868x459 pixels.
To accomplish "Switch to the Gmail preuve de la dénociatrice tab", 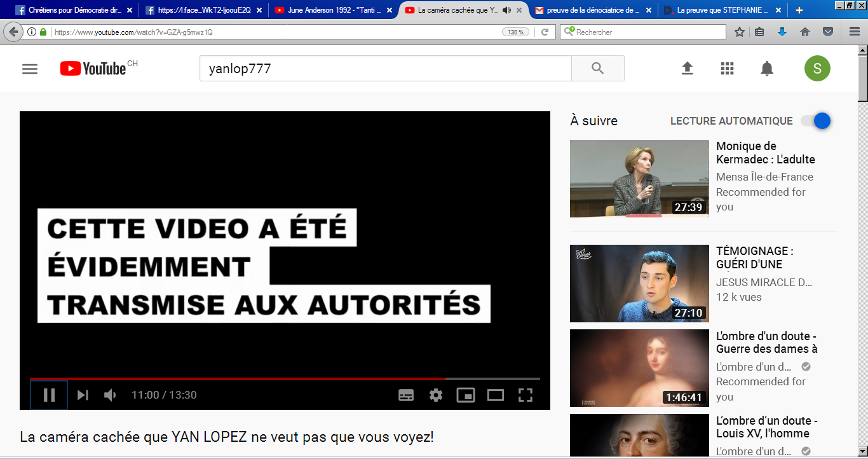I will (592, 10).
